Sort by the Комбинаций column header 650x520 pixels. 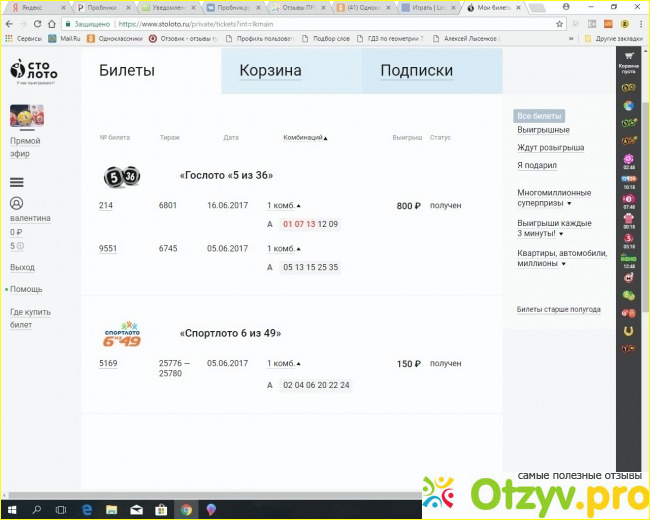[x=305, y=137]
